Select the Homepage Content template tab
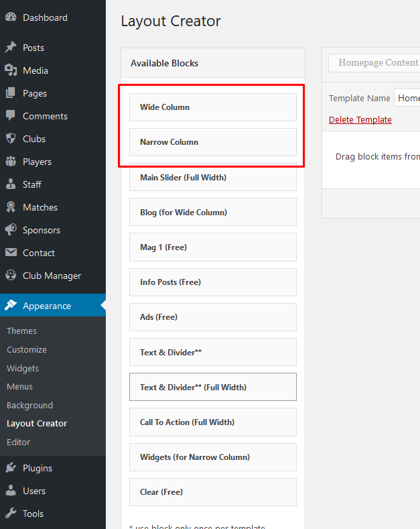The height and width of the screenshot is (529, 420). 374,63
